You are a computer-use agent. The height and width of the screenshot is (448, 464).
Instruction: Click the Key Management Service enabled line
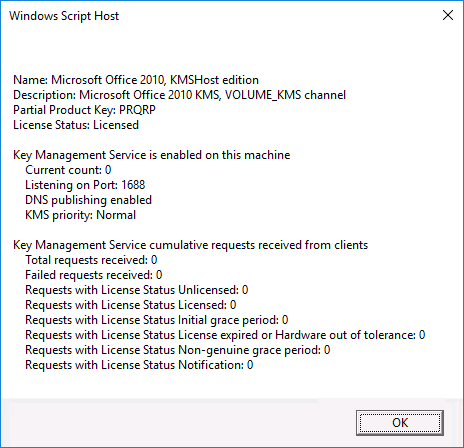[152, 155]
